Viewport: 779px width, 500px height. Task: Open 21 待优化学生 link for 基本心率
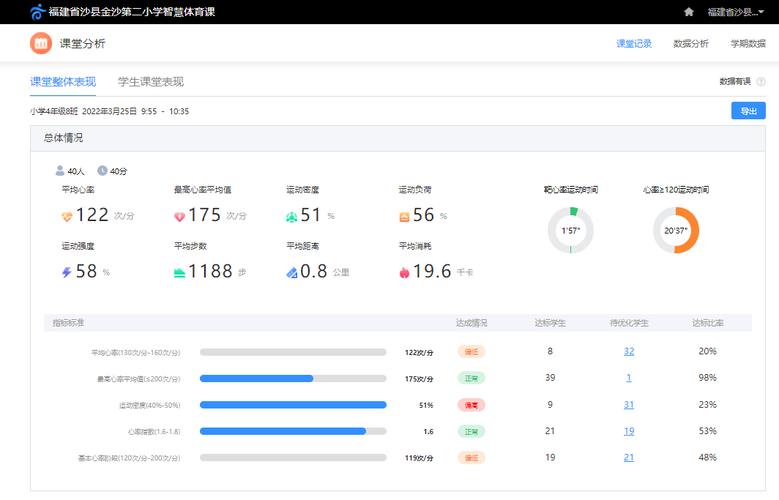629,457
